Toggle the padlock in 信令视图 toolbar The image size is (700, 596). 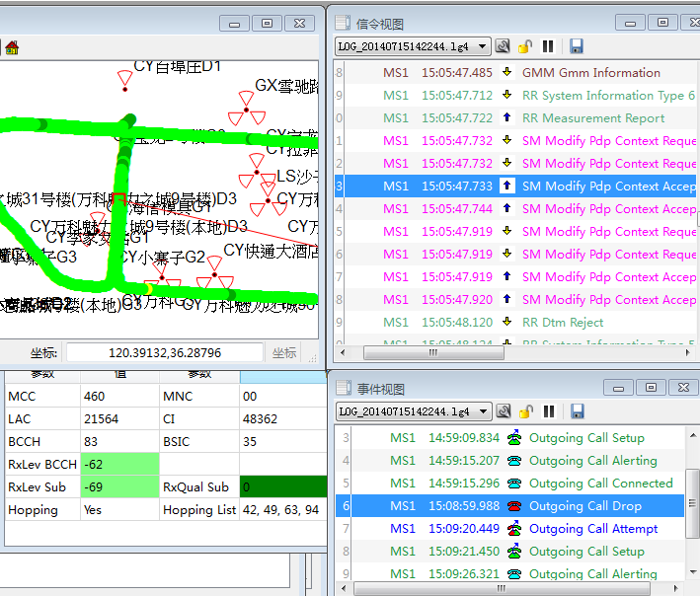pos(525,46)
